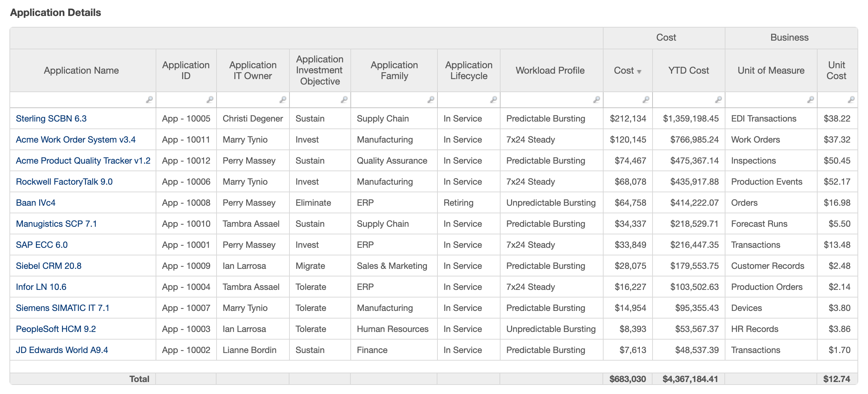The image size is (868, 394).
Task: Click the Unit Cost filter input field
Action: tap(832, 100)
